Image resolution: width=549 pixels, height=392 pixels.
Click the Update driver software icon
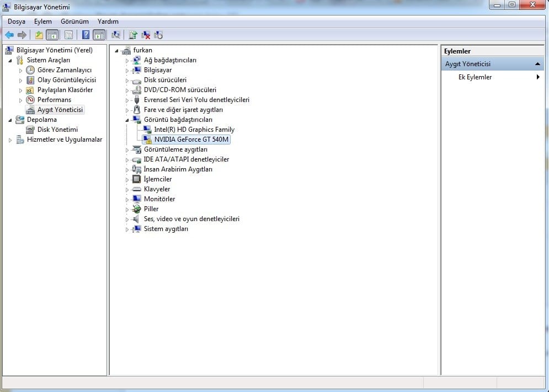pyautogui.click(x=133, y=35)
